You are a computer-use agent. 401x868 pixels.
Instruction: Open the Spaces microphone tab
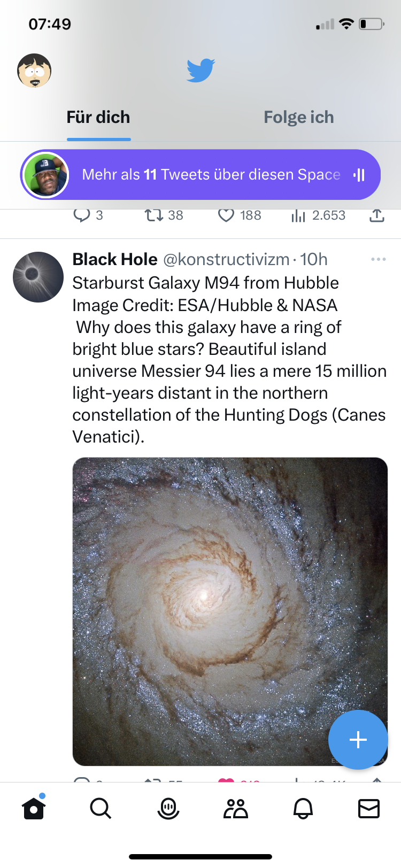click(x=168, y=809)
